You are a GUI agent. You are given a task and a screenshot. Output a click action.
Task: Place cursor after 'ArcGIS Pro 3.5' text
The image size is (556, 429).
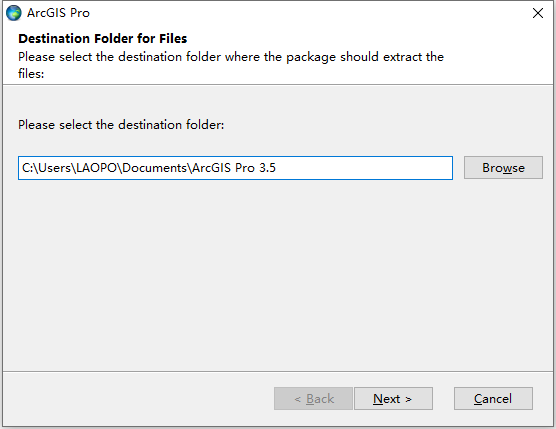277,168
